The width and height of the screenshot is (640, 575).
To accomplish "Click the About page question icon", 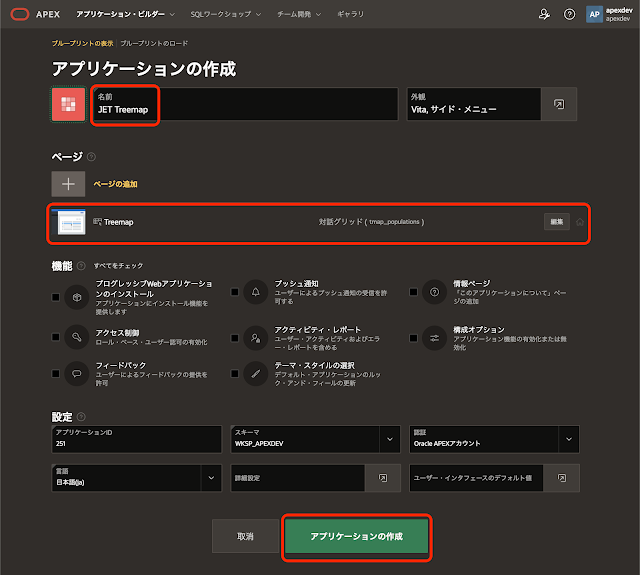I will pos(434,292).
